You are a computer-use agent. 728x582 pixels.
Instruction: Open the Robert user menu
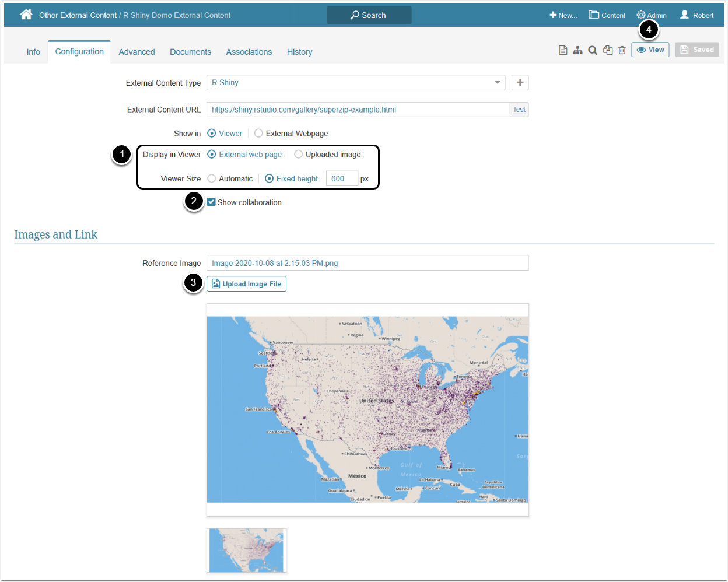pos(696,15)
